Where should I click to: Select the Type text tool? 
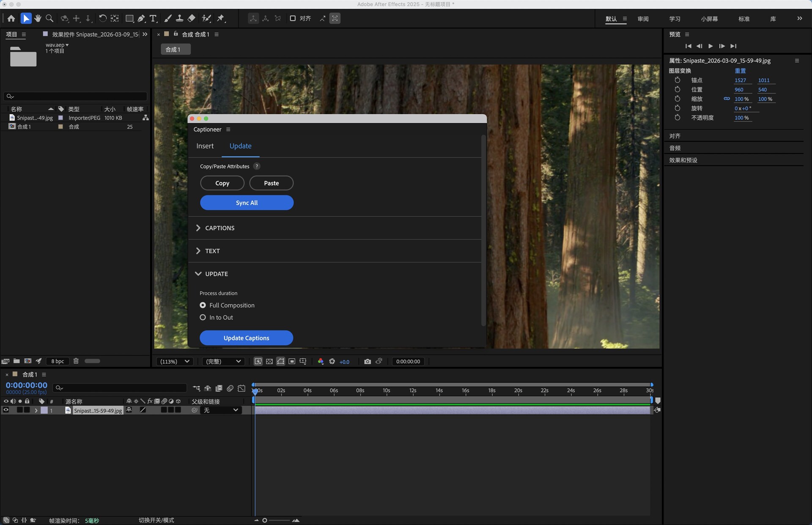[x=153, y=18]
